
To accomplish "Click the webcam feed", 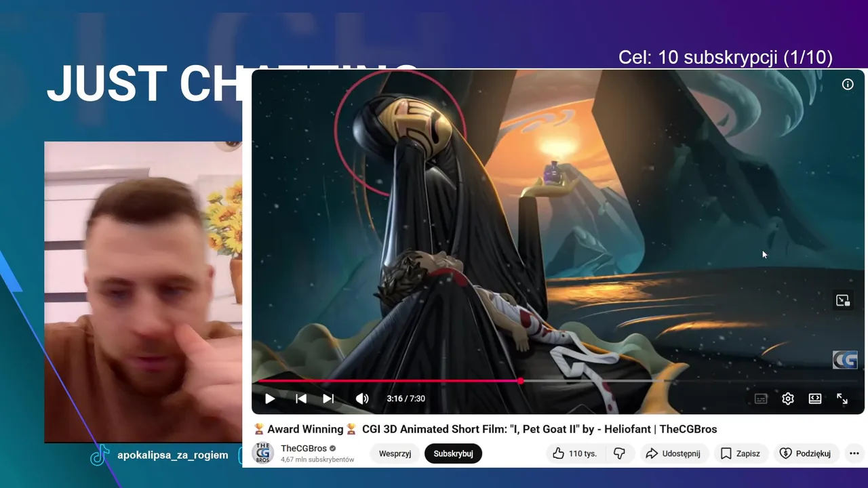I will [143, 291].
